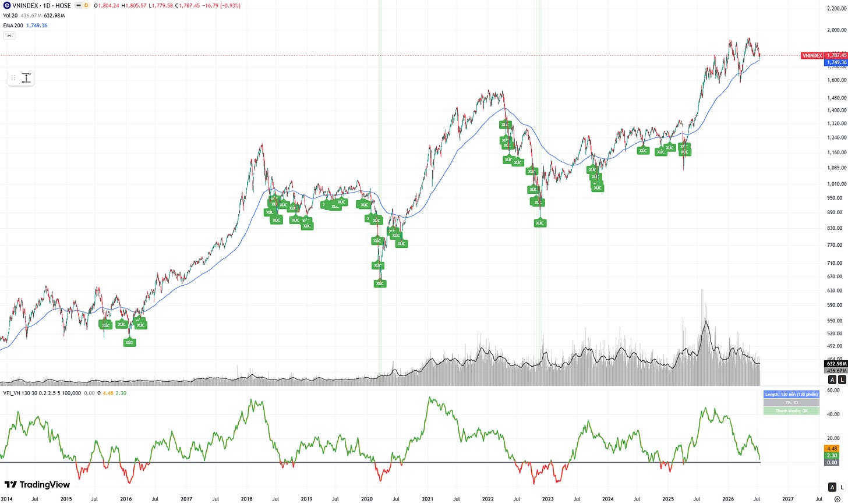Toggle log scale L on main price axis
Image resolution: width=848 pixels, height=504 pixels.
[842, 379]
